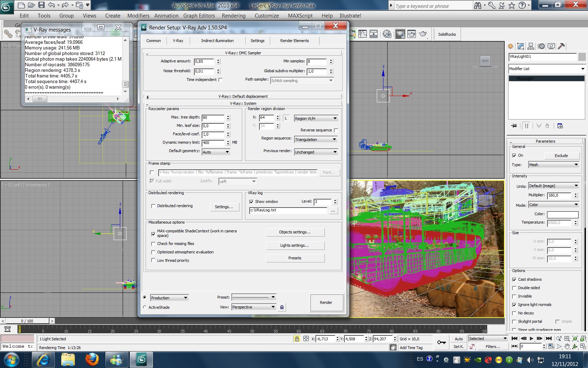Viewport: 588px width, 368px height.
Task: Enable the Skylight portal checkbox
Action: [x=514, y=322]
